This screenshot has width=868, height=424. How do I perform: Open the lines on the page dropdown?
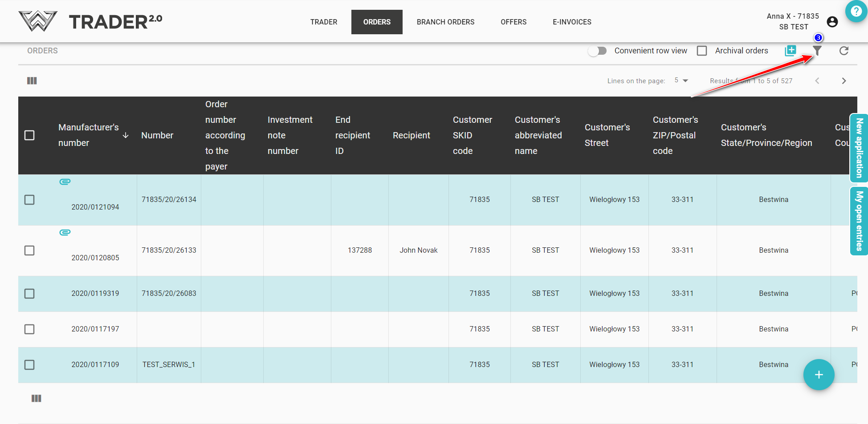coord(681,81)
